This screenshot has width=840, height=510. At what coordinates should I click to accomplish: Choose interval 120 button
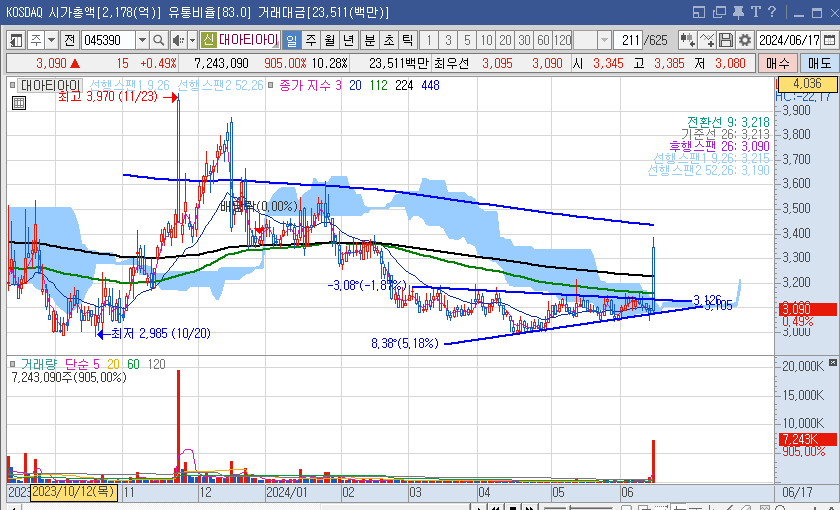tap(562, 40)
